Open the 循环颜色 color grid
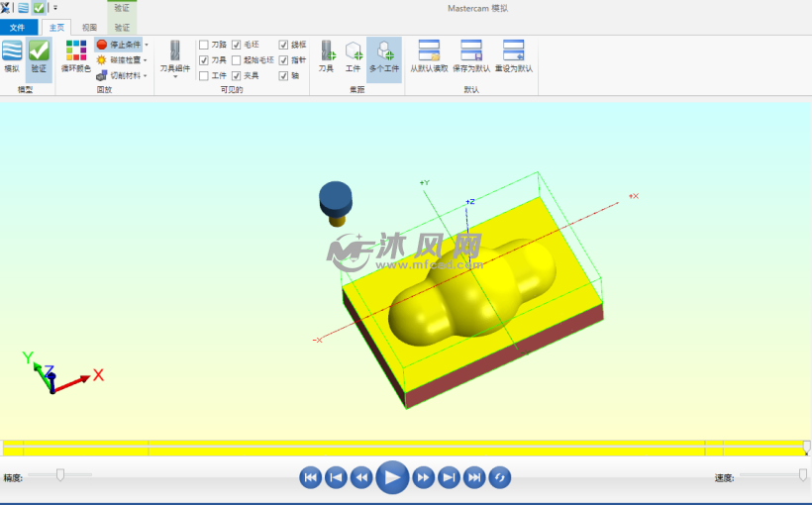 tap(76, 50)
